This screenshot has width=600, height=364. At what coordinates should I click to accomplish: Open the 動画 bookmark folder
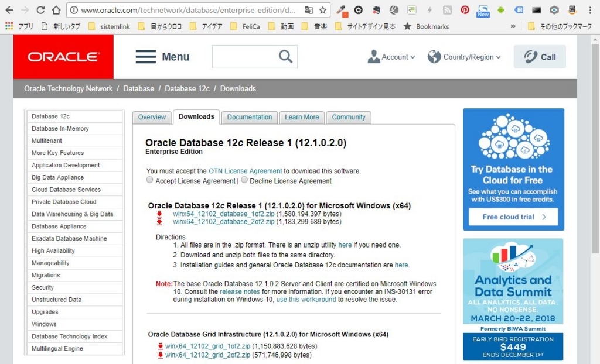[x=282, y=26]
